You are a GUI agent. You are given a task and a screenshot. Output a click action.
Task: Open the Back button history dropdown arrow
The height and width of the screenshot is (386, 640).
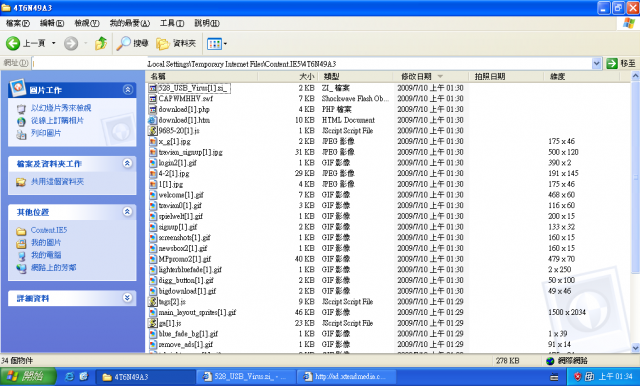click(53, 43)
